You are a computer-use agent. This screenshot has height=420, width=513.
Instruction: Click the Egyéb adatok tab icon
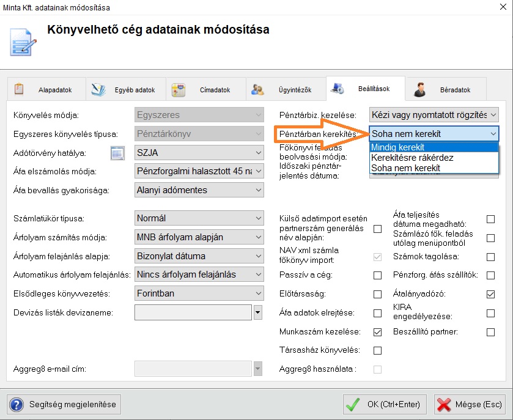(x=98, y=89)
